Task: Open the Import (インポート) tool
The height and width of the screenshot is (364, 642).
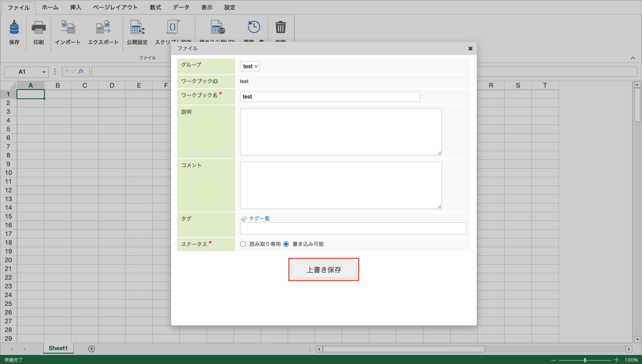Action: (x=67, y=27)
